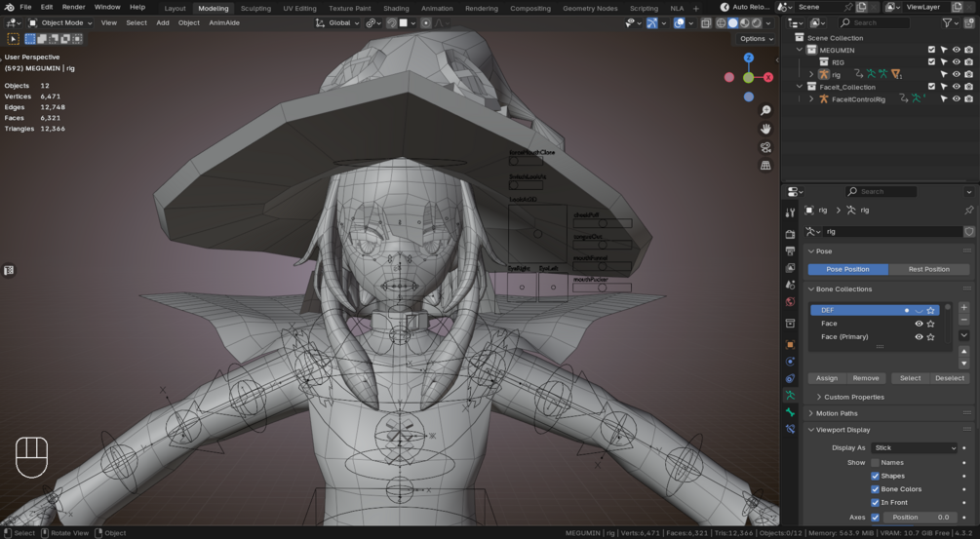Screen dimensions: 980x539
Task: Click the blue Z axis gizmo ball
Action: tap(749, 58)
